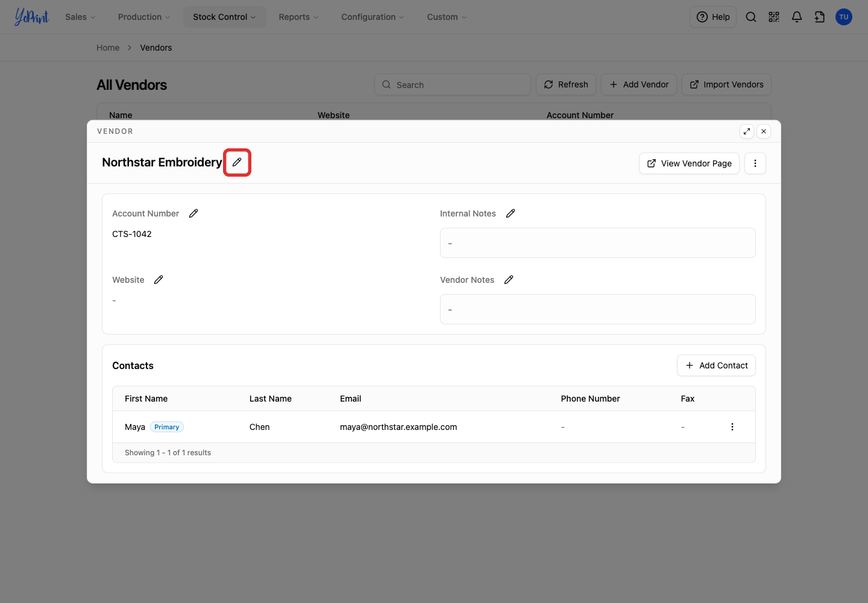
Task: Expand the vendor panel to full screen
Action: [x=747, y=131]
